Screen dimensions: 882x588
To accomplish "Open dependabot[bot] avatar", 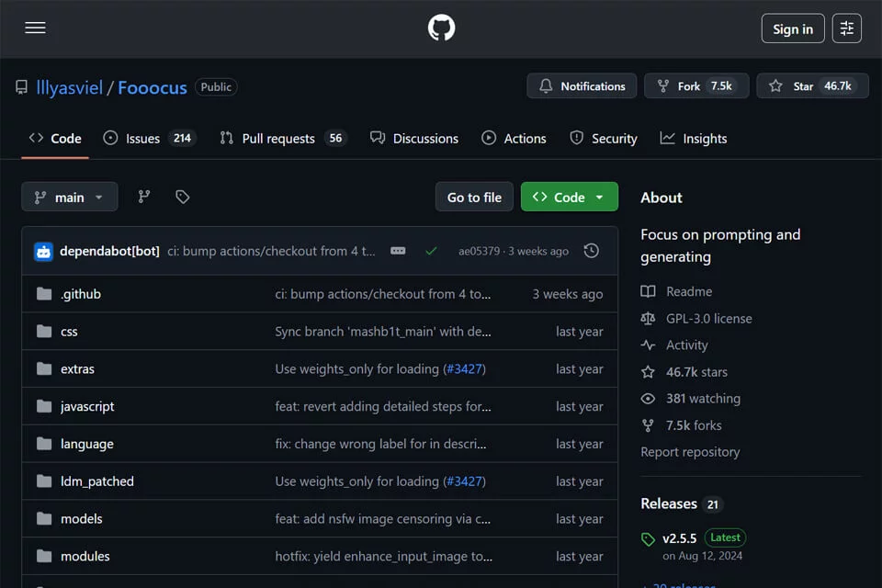I will point(43,252).
